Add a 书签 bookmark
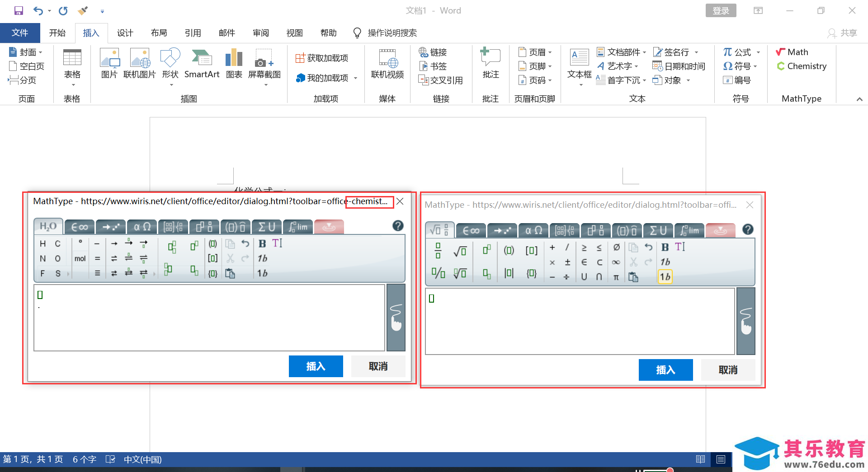Image resolution: width=868 pixels, height=472 pixels. pos(433,66)
